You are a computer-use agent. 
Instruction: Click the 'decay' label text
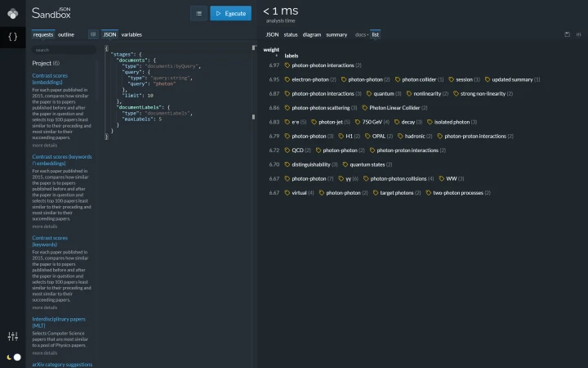tap(408, 122)
